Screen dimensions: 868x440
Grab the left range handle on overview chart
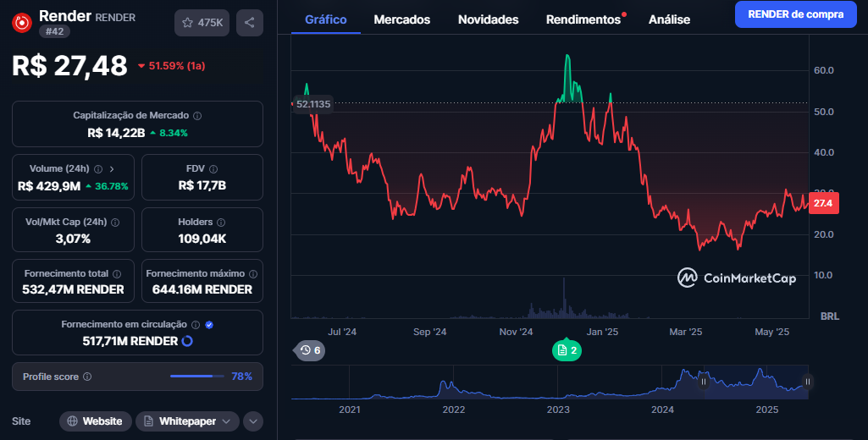coord(704,382)
